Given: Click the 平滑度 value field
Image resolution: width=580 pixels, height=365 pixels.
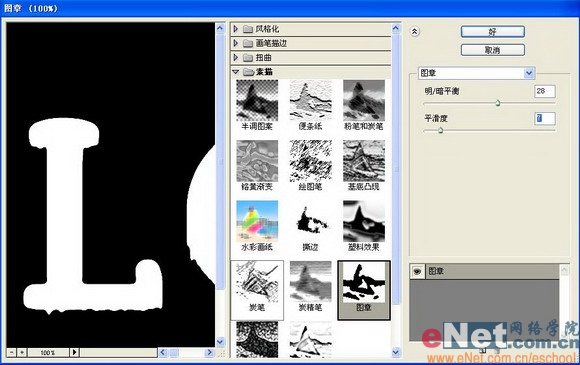Looking at the screenshot, I should coord(545,118).
